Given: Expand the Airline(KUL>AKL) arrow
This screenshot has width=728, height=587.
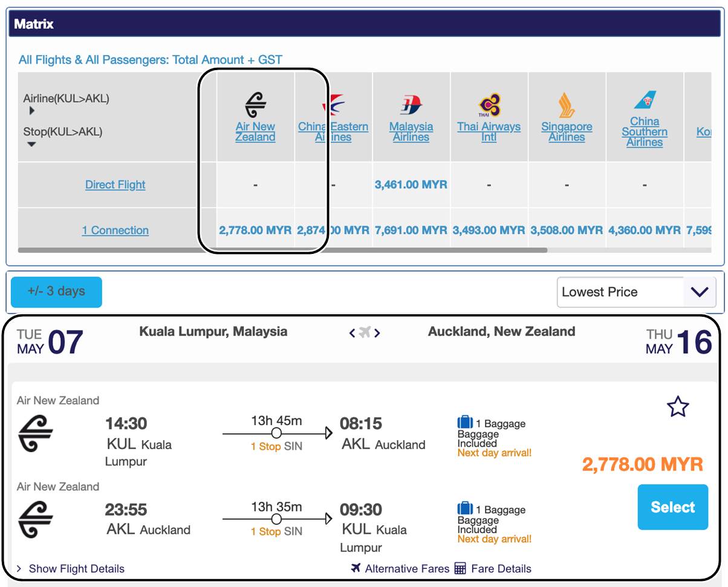Looking at the screenshot, I should (31, 111).
